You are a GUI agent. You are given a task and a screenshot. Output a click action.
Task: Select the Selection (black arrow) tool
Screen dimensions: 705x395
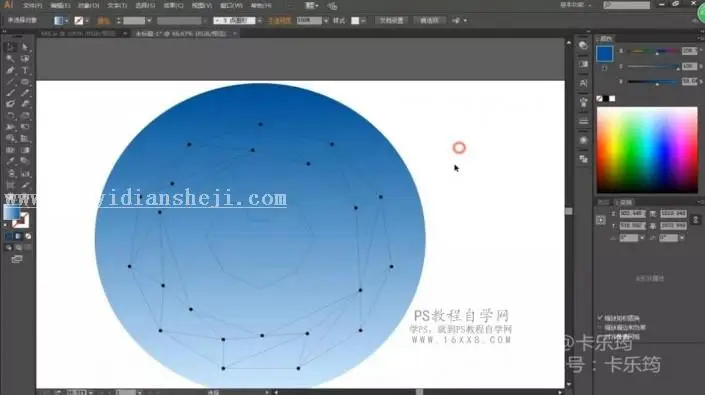pyautogui.click(x=11, y=47)
